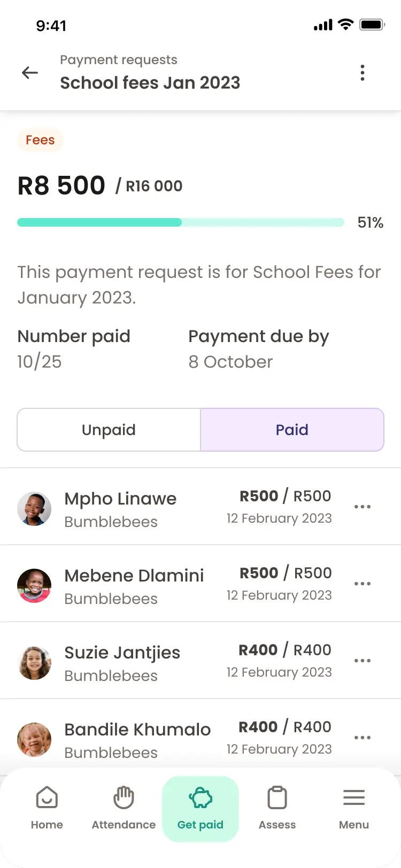Switch to the Unpaid segment
The height and width of the screenshot is (868, 401).
[x=109, y=430]
